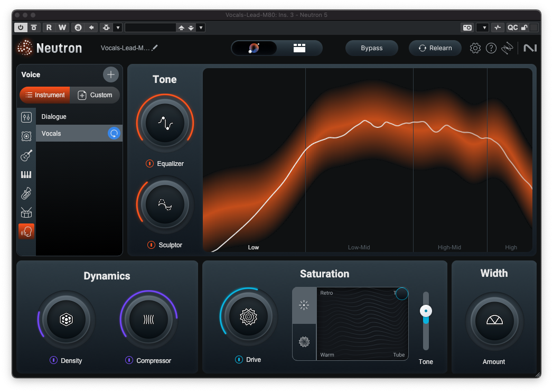Screen dimensions: 553x392
Task: Open the help menu via question mark icon
Action: [x=491, y=48]
